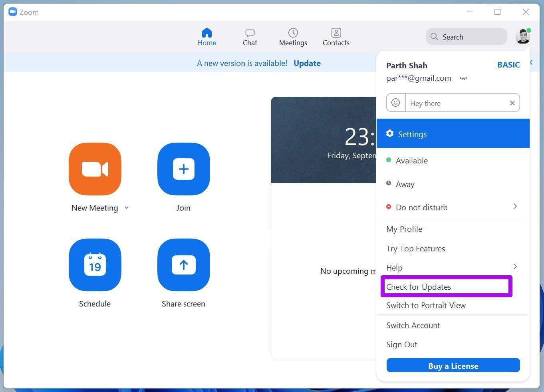Reveal the hidden email with the eye icon
Screen dimensions: 544x392
click(463, 78)
